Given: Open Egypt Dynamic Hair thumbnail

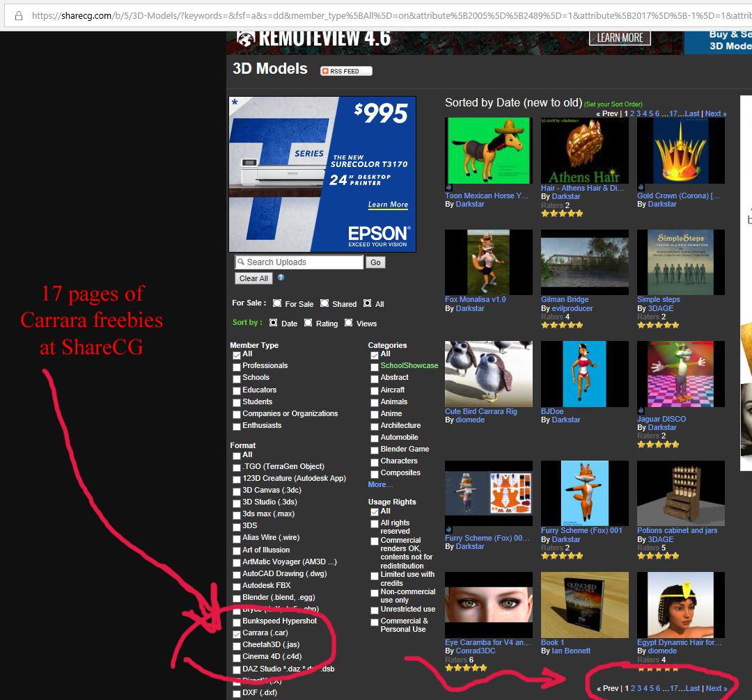Looking at the screenshot, I should click(x=680, y=605).
